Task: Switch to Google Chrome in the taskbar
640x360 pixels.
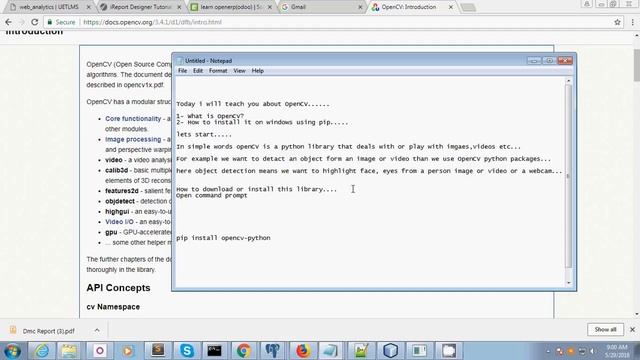Action: (x=244, y=351)
